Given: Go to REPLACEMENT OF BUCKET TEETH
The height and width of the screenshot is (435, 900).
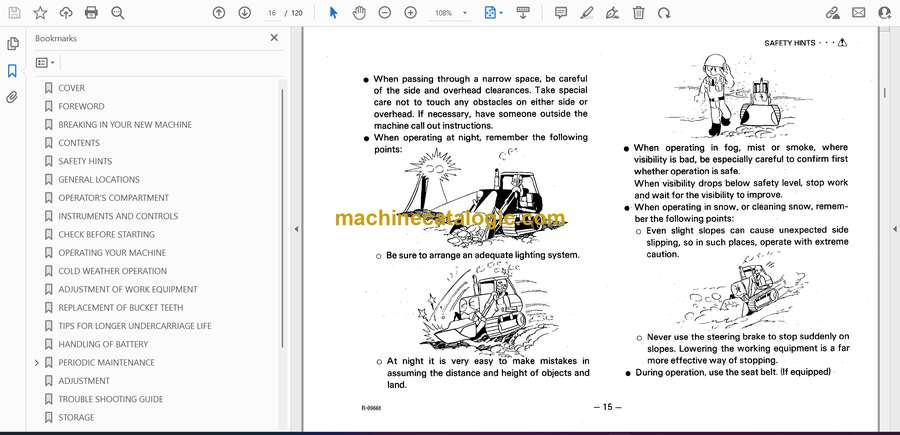Looking at the screenshot, I should click(121, 308).
